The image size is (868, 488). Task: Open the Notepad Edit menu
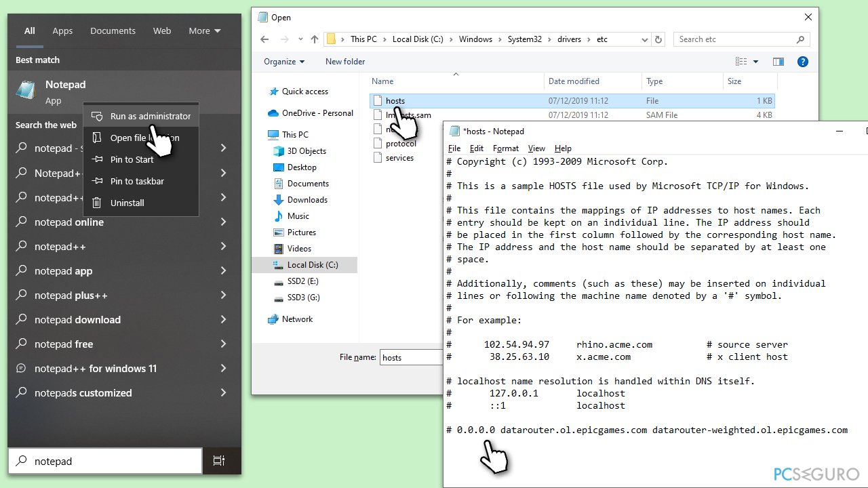point(477,148)
